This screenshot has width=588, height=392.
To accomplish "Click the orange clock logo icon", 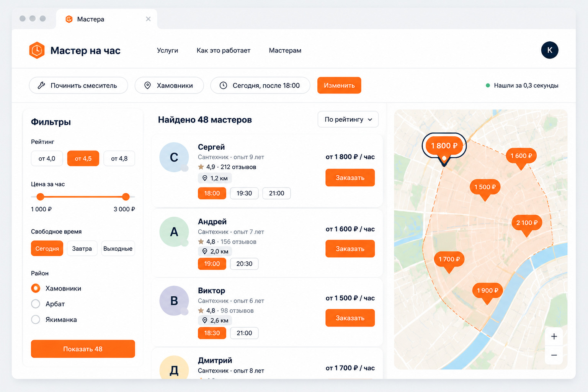I will (x=37, y=50).
